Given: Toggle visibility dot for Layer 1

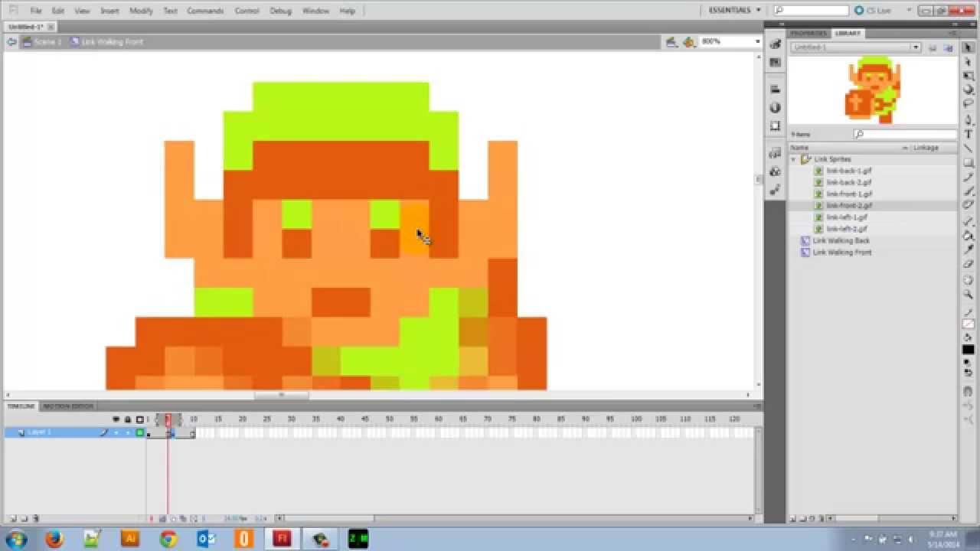Looking at the screenshot, I should click(116, 432).
